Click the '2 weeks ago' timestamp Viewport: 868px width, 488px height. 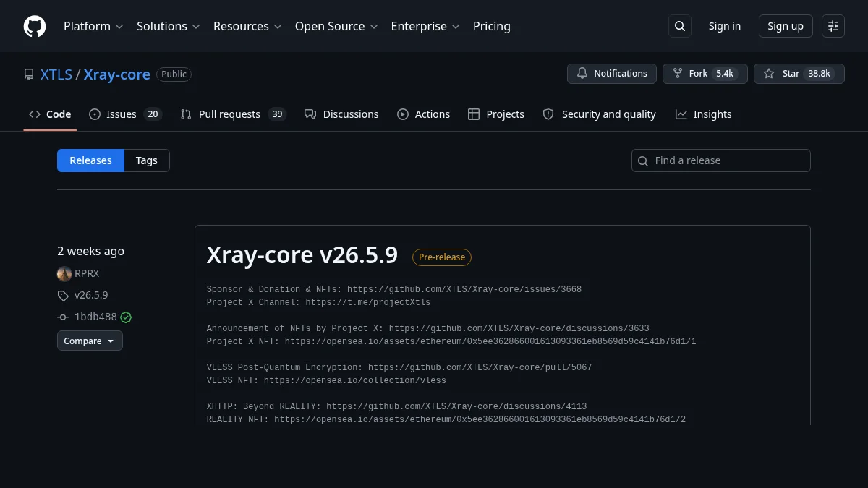point(91,251)
